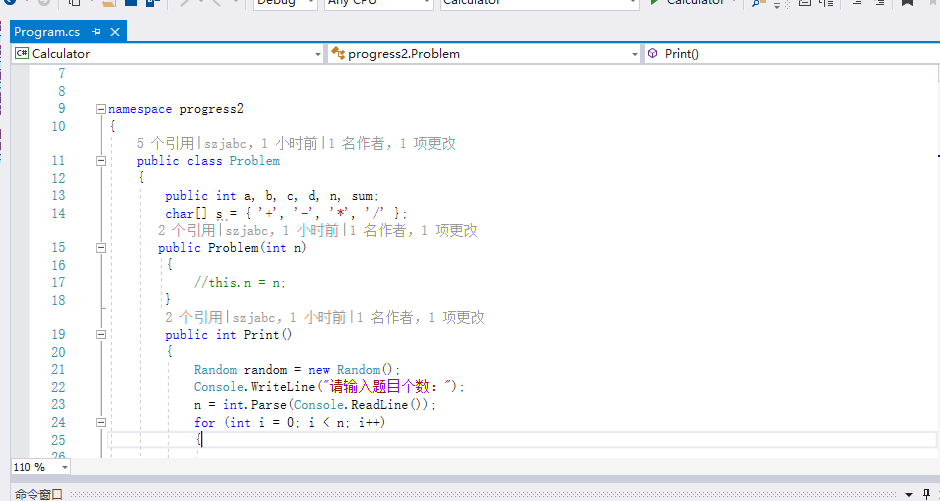Image resolution: width=940 pixels, height=501 pixels.
Task: Show the 2 references above the Problem(int n) constructor
Action: point(186,230)
